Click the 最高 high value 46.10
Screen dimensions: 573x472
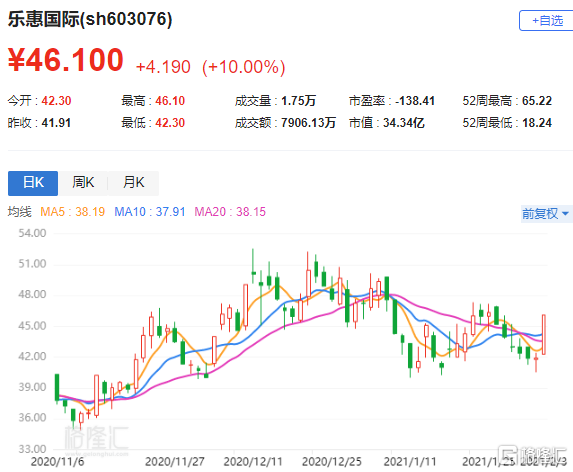pyautogui.click(x=170, y=101)
